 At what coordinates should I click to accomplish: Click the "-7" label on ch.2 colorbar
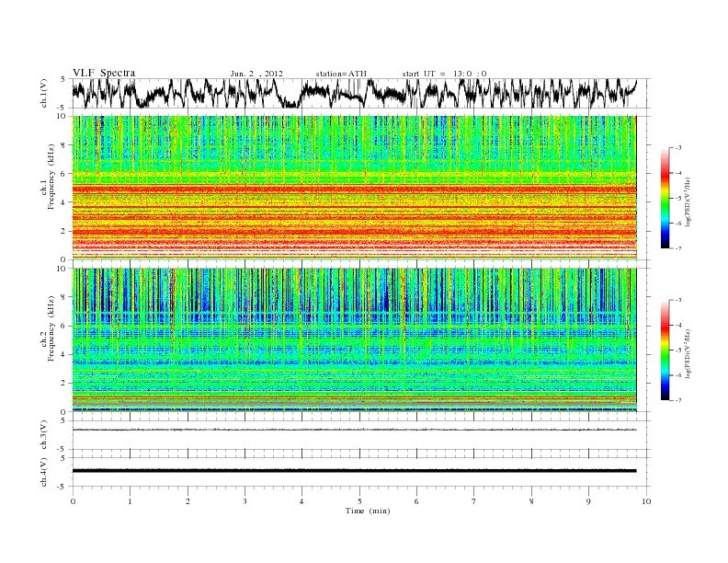point(678,400)
